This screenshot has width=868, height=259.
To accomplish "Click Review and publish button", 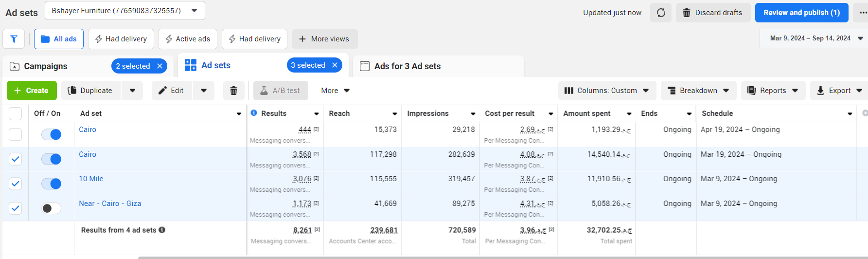I will pos(801,13).
